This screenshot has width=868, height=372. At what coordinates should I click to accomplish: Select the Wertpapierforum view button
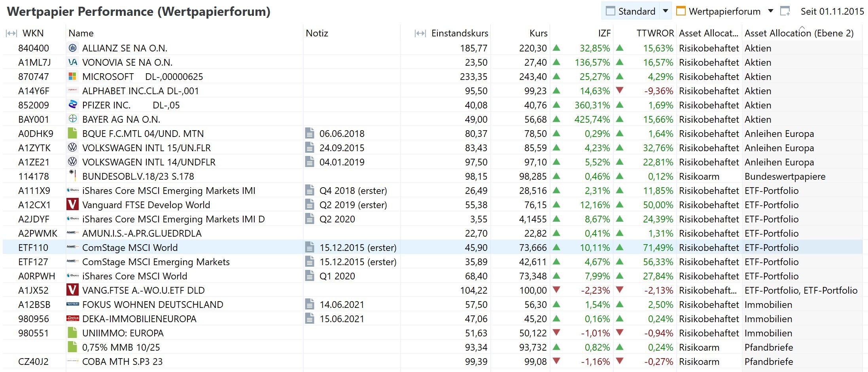[719, 11]
